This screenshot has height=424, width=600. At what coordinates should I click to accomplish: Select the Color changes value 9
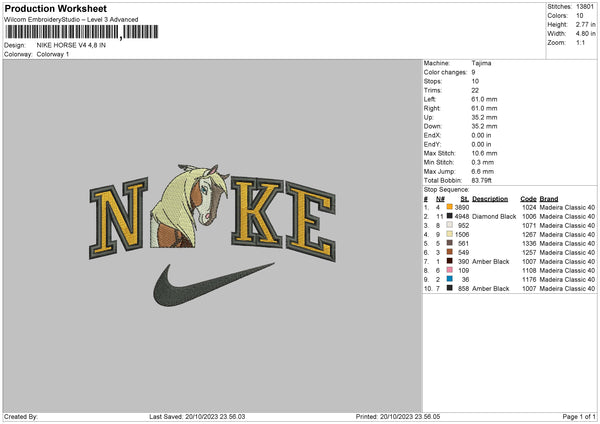pos(473,72)
